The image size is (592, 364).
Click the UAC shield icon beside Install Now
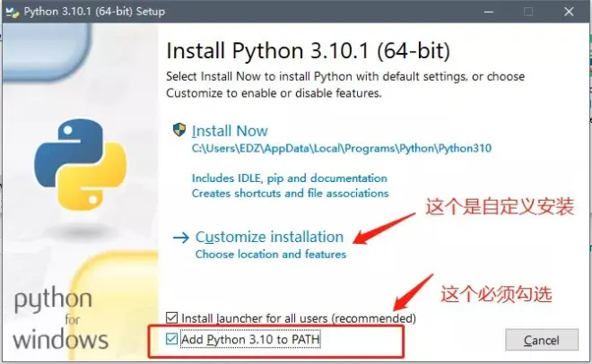(179, 130)
